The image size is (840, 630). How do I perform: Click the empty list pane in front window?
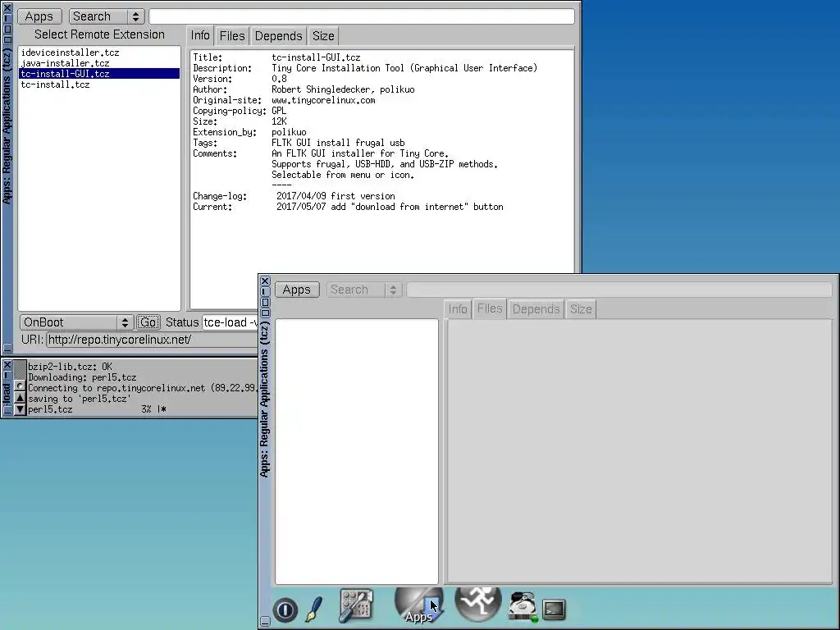(x=357, y=452)
